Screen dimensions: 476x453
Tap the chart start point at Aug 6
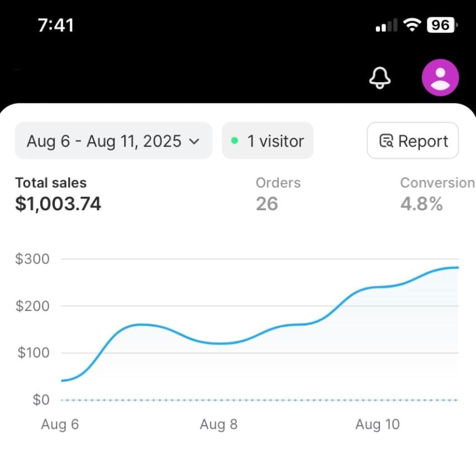62,381
